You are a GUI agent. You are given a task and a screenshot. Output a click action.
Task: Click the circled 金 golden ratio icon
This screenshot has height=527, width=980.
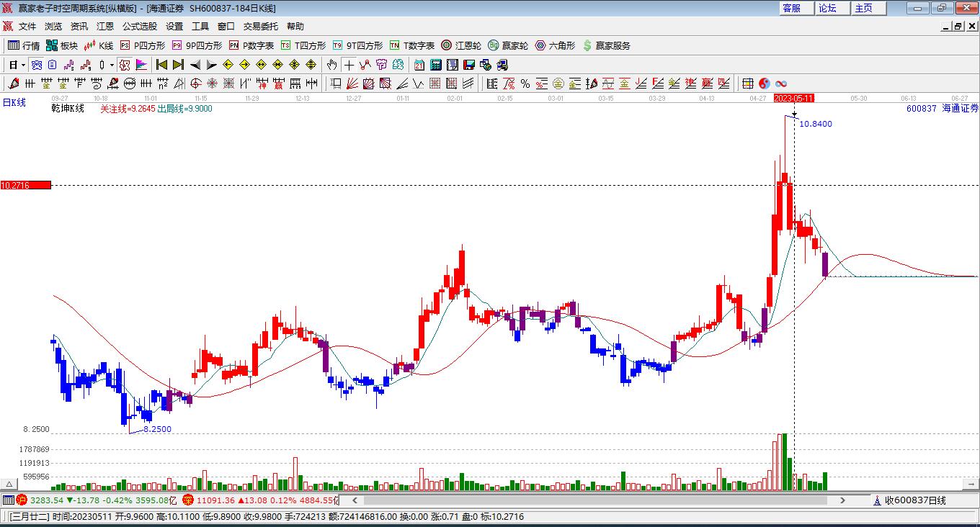pyautogui.click(x=558, y=84)
